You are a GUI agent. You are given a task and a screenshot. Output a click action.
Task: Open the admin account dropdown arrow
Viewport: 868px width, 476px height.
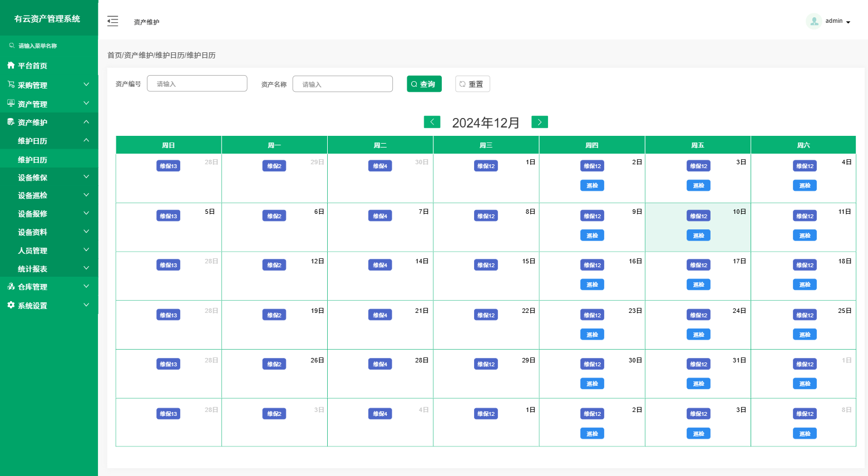848,22
